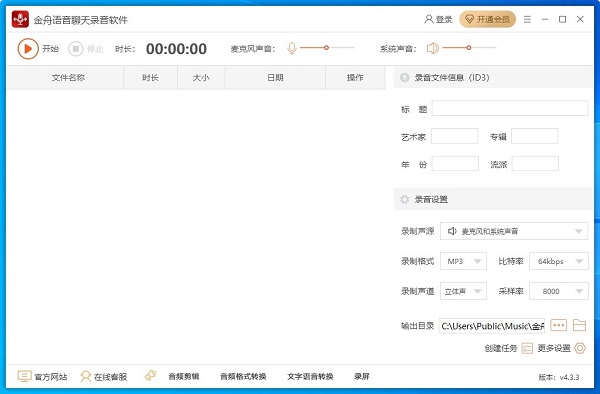The height and width of the screenshot is (394, 600).
Task: Click the stop recording button
Action: coord(76,49)
